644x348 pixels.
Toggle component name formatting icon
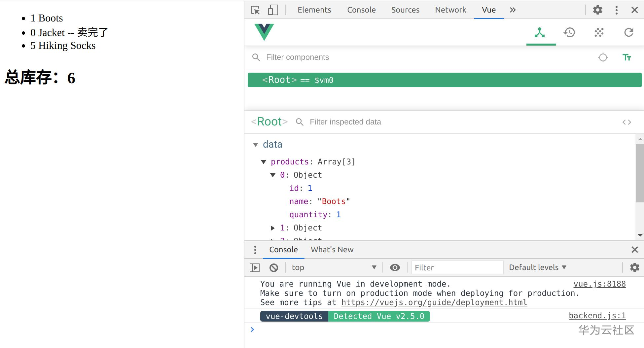coord(626,57)
